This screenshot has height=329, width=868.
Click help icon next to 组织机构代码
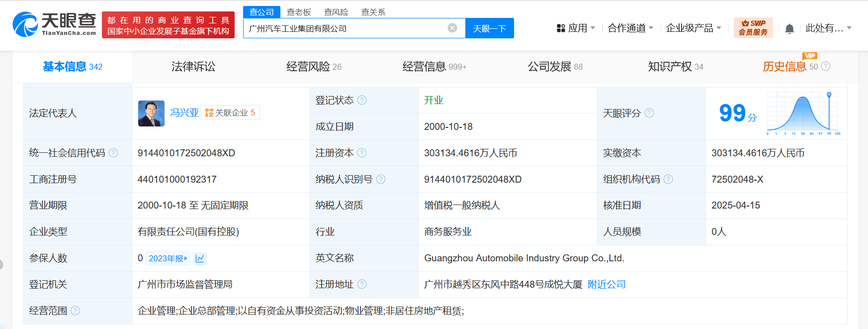coord(668,179)
